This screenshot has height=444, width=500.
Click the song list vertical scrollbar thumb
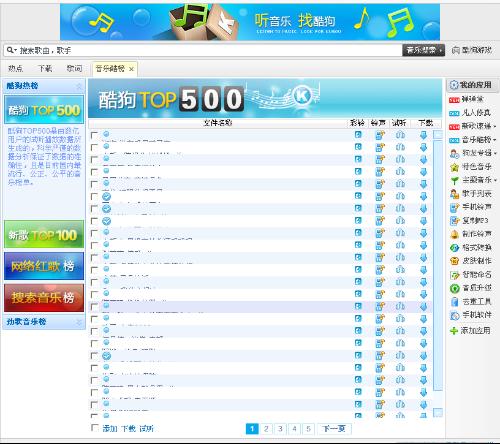[x=438, y=265]
